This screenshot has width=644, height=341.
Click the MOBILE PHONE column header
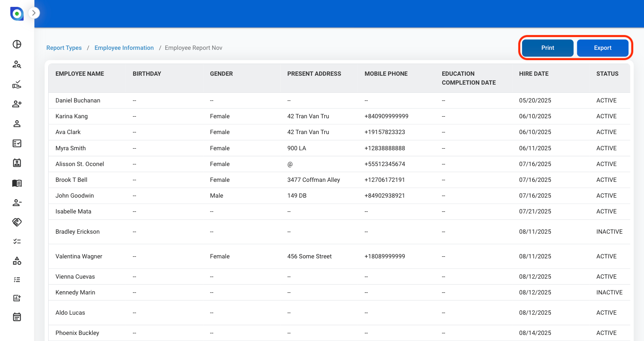pos(386,74)
